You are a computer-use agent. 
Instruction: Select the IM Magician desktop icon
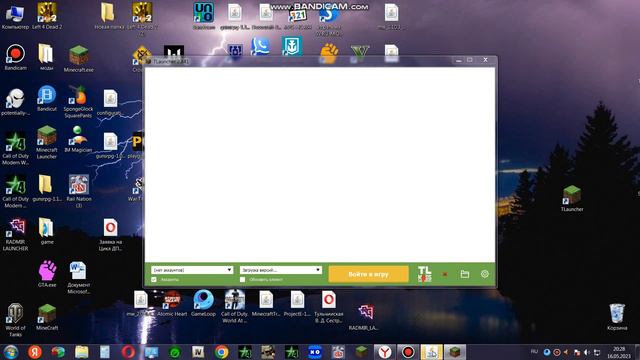[x=78, y=139]
